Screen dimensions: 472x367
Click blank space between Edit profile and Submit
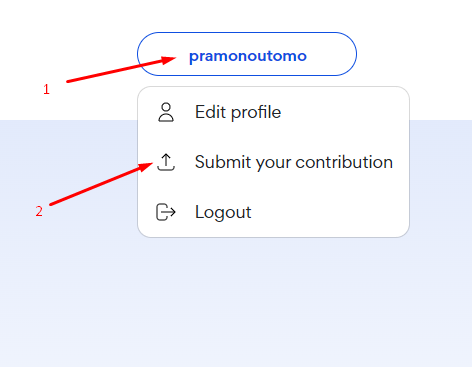click(273, 137)
